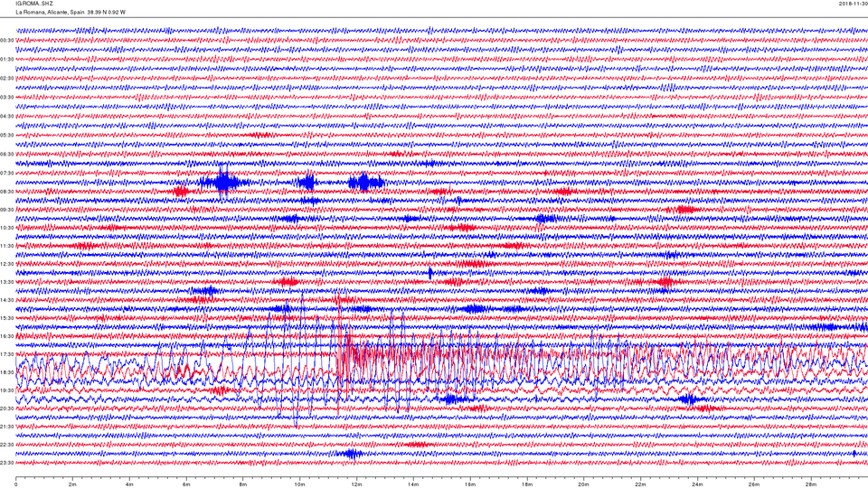Select the 19:30 trace time label

click(6, 390)
